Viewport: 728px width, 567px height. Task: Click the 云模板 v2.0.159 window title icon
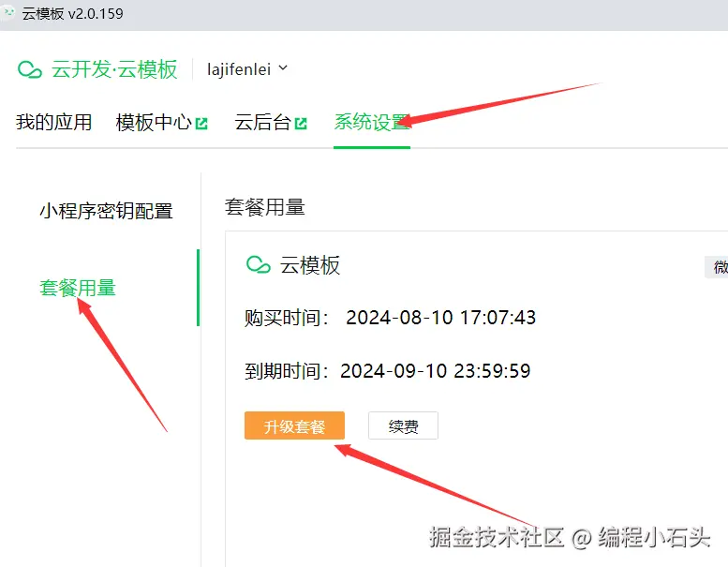pyautogui.click(x=8, y=12)
